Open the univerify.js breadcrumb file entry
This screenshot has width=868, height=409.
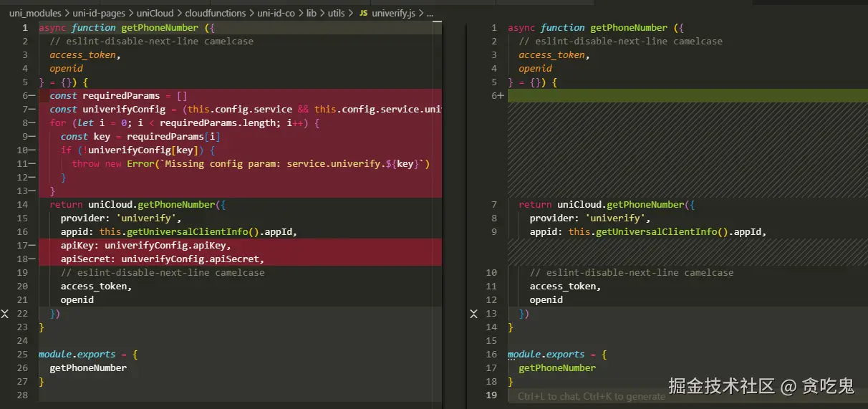393,14
